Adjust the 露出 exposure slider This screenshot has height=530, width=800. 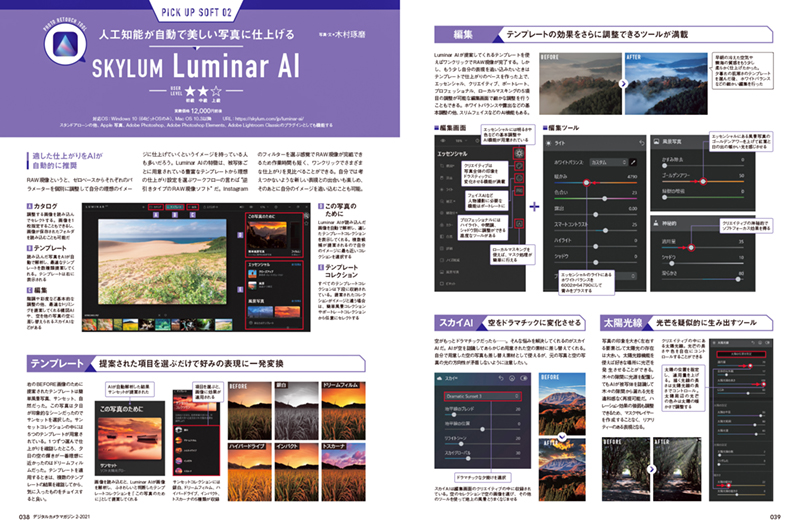[x=595, y=214]
